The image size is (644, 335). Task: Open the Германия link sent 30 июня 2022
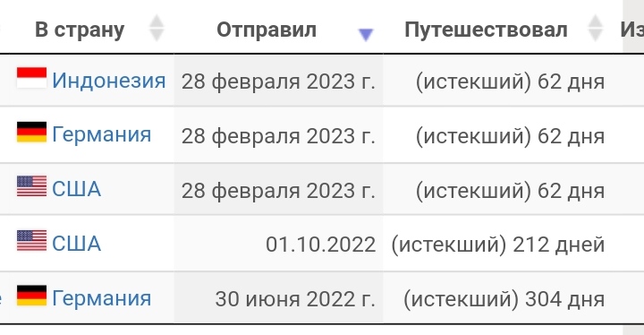(x=101, y=298)
